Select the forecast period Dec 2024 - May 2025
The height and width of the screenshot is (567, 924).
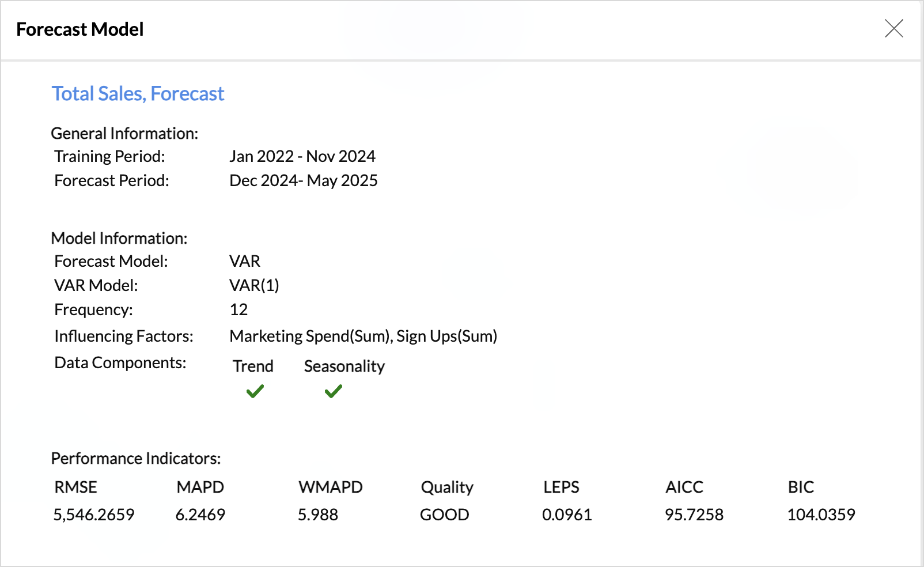coord(303,180)
